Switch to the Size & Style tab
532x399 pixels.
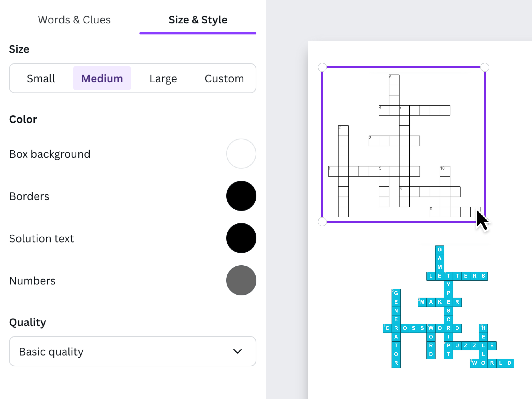point(198,20)
